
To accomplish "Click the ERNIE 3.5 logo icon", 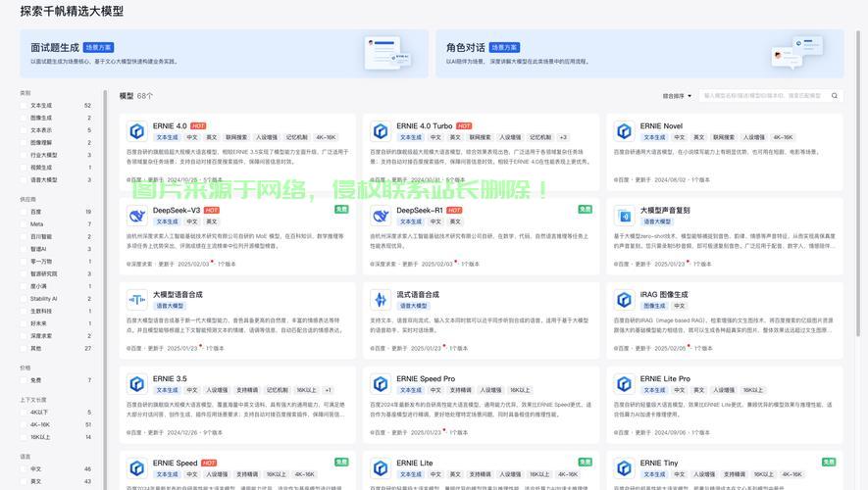I will tap(136, 384).
